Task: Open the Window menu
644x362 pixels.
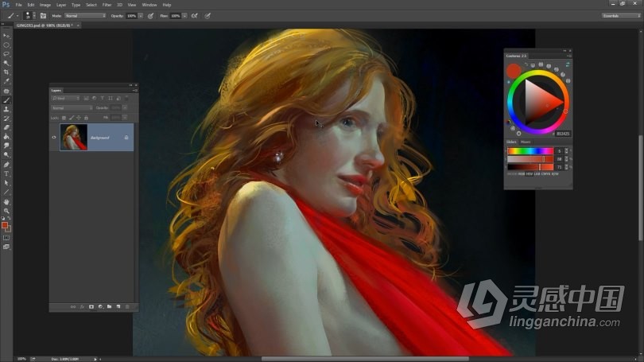Action: tap(149, 5)
